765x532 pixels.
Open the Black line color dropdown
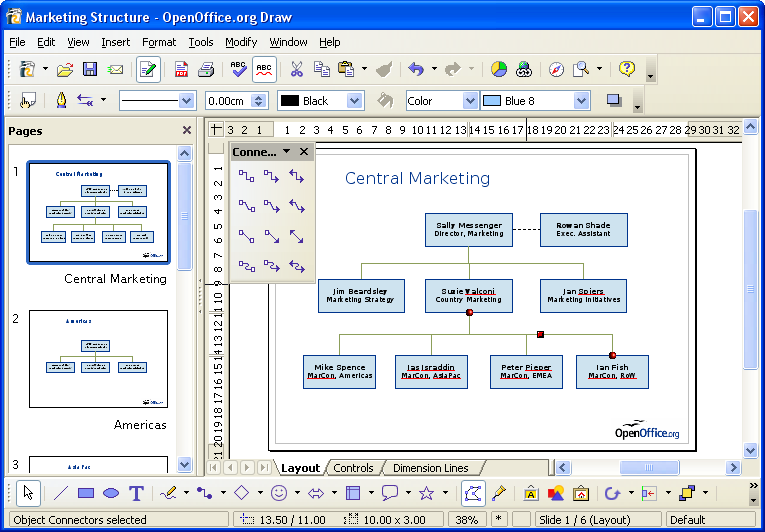pyautogui.click(x=355, y=101)
